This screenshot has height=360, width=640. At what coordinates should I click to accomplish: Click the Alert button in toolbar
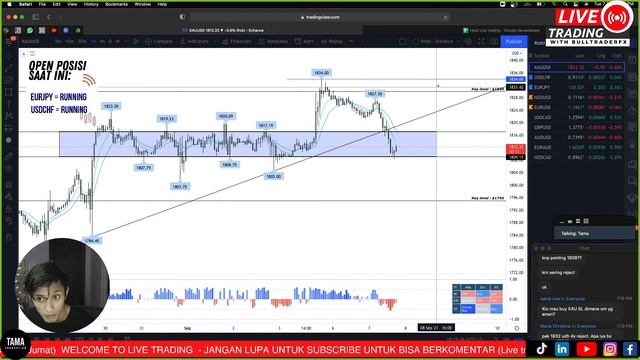[x=304, y=41]
